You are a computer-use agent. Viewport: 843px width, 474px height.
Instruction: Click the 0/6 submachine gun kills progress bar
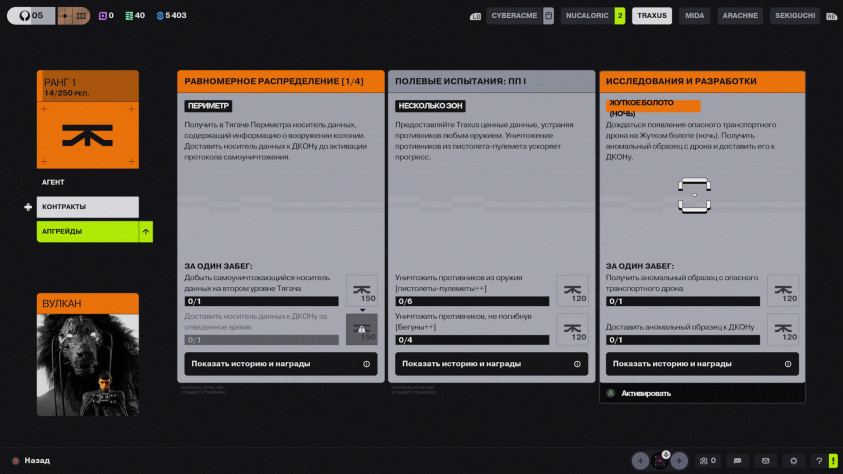(x=472, y=301)
